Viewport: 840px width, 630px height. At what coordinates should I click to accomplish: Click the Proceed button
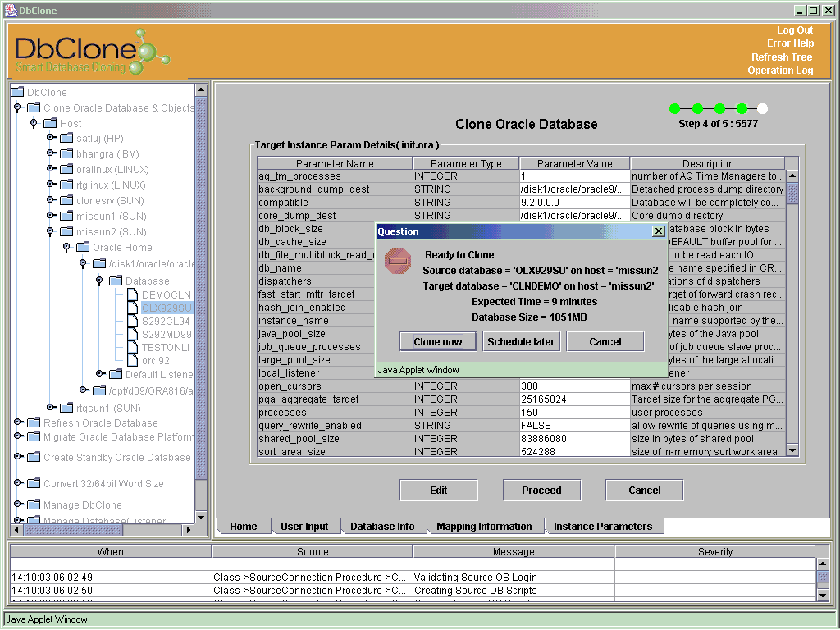[541, 491]
